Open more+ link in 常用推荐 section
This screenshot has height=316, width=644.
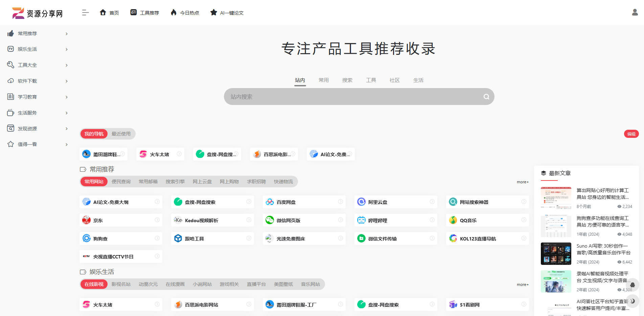coord(522,182)
